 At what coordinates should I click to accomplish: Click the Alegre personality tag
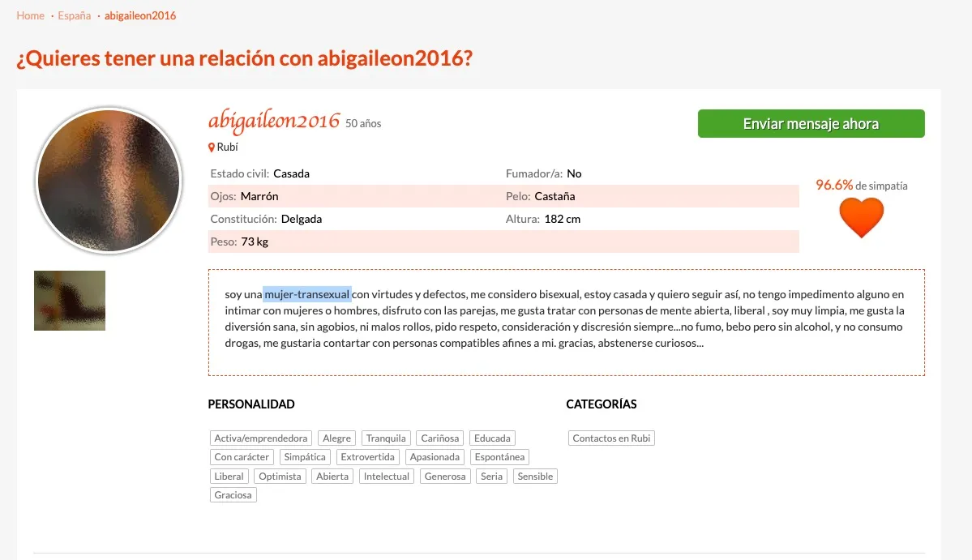click(336, 438)
